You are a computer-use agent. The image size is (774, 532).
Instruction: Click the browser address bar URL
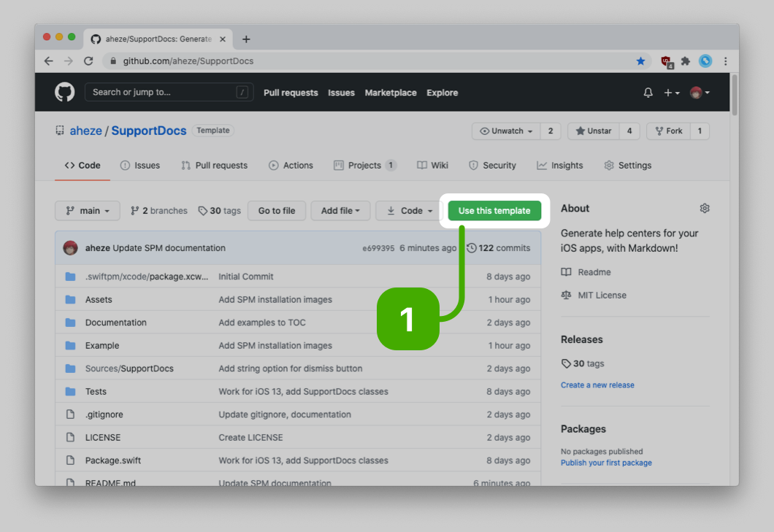pos(188,61)
